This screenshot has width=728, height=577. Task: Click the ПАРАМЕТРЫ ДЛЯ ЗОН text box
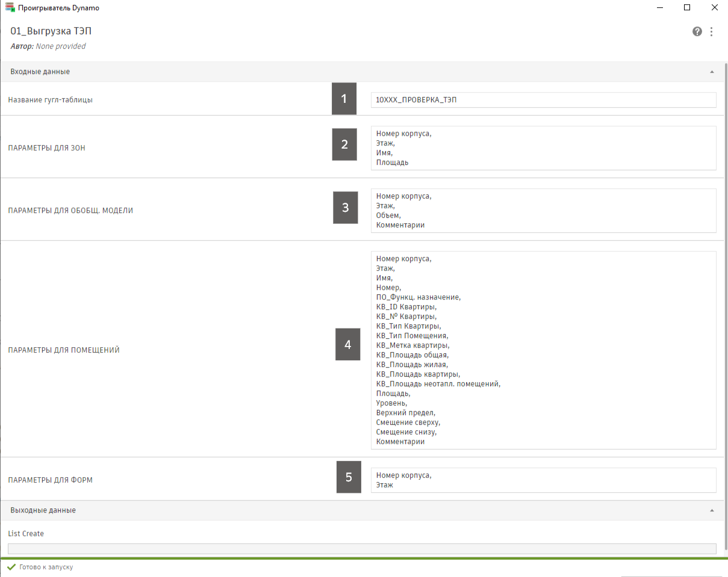tap(543, 148)
